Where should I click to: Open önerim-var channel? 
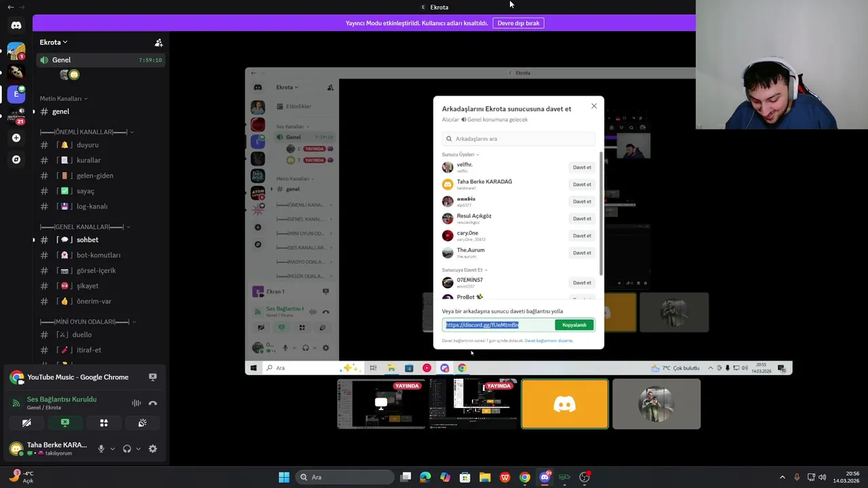[101, 301]
